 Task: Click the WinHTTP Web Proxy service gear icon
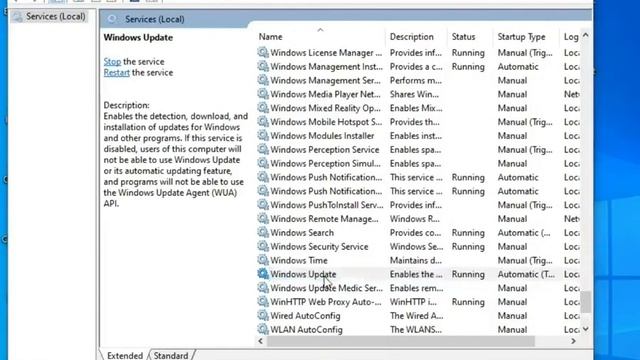click(263, 302)
